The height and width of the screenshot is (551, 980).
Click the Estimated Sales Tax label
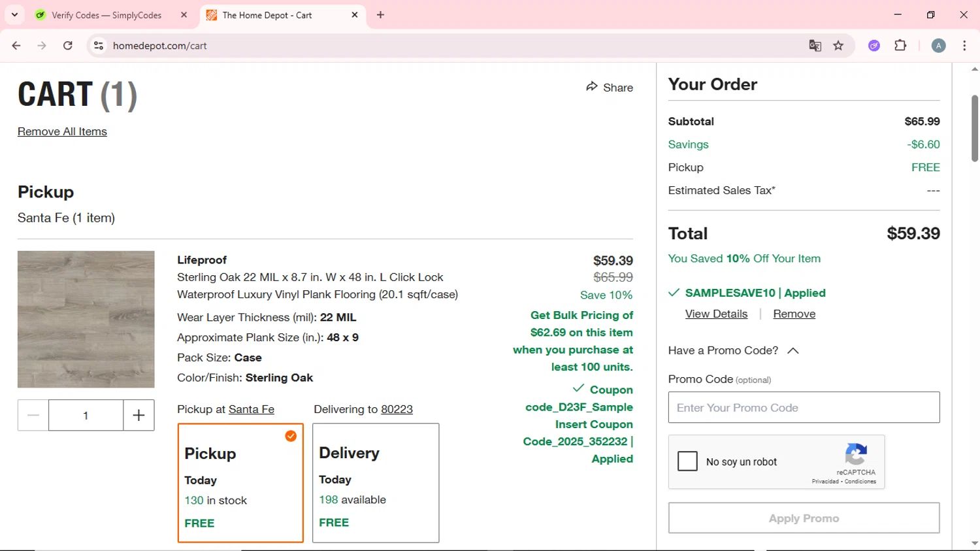[x=721, y=190]
